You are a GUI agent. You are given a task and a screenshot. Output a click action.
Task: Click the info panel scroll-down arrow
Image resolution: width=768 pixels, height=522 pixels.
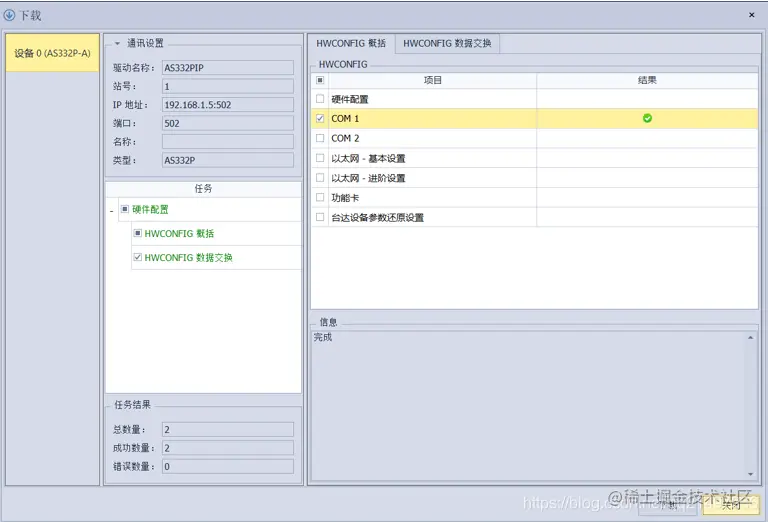(x=750, y=474)
